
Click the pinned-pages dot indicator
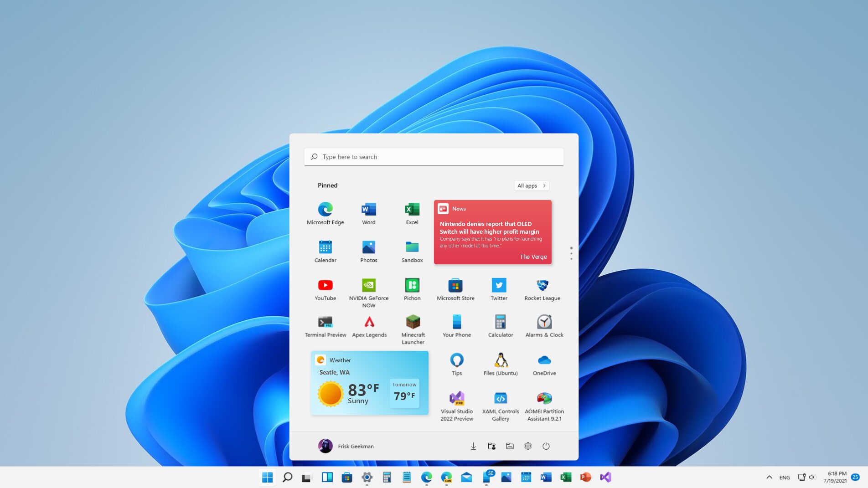click(571, 253)
